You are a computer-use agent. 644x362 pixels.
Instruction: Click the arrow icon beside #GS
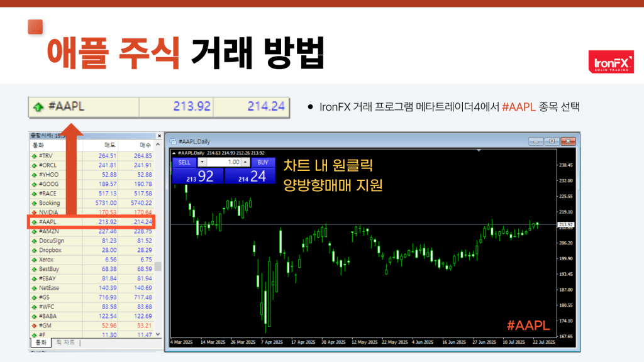click(x=34, y=297)
